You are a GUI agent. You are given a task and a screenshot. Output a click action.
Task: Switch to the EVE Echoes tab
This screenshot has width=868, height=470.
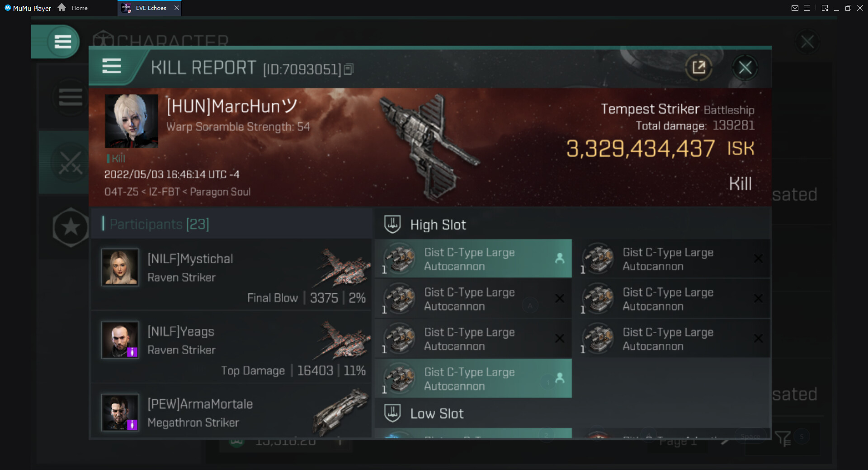[x=150, y=8]
